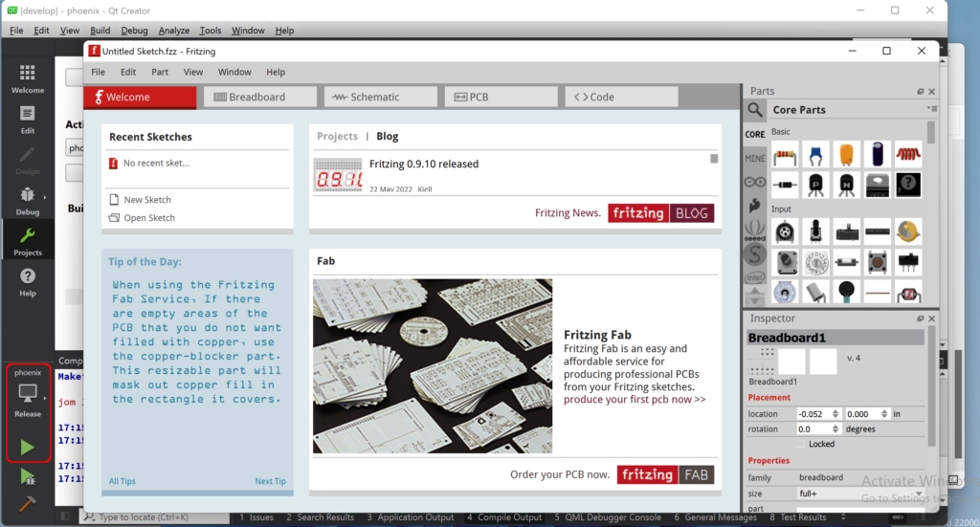Pick the orange tantalum capacitor part
Image resolution: width=980 pixels, height=527 pixels.
(x=846, y=155)
